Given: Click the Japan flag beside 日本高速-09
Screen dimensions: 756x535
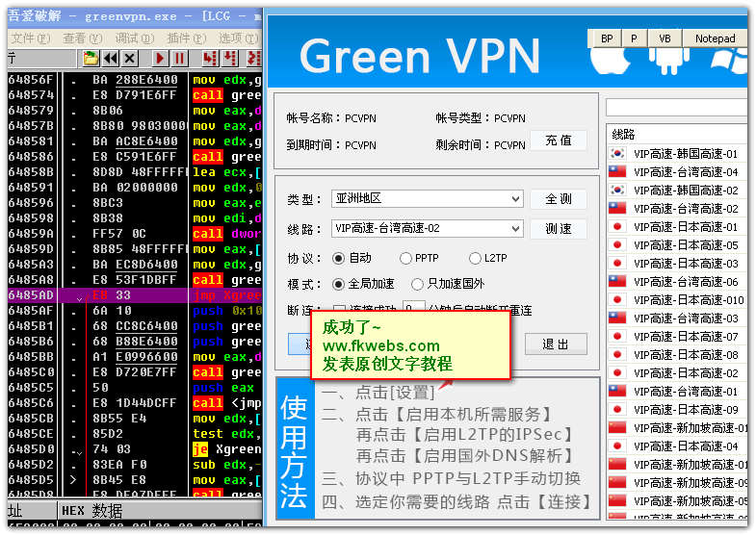Looking at the screenshot, I should [x=617, y=410].
